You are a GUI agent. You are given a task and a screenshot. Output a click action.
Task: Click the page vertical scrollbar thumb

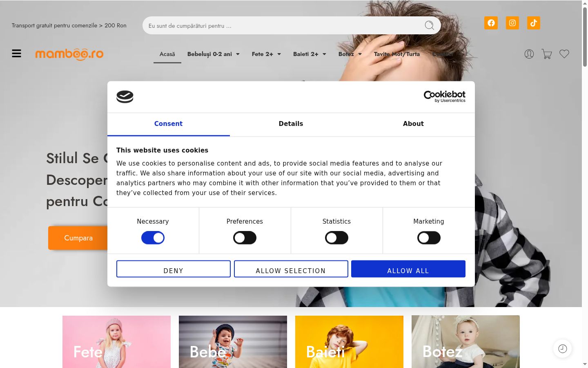tap(585, 37)
